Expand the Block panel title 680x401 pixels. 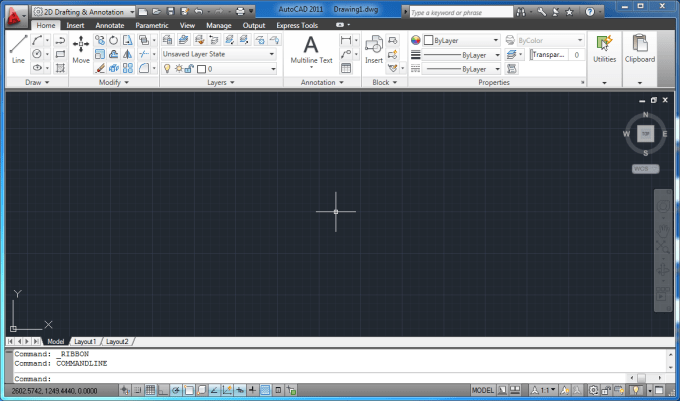[x=385, y=82]
